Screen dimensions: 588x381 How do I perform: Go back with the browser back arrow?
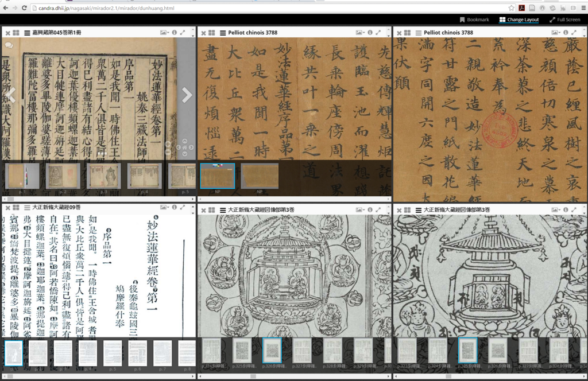(6, 8)
